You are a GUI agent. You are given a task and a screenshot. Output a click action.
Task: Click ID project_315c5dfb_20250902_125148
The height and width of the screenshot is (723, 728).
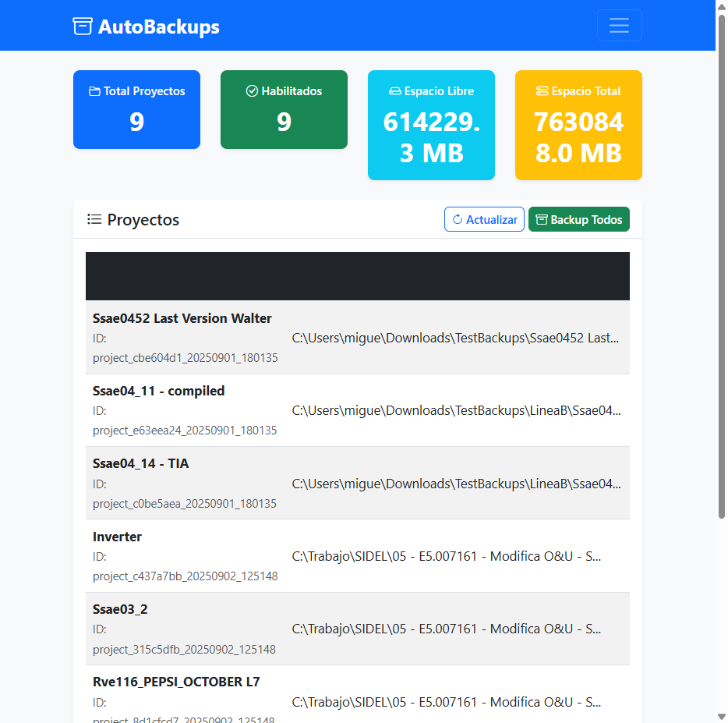point(184,649)
